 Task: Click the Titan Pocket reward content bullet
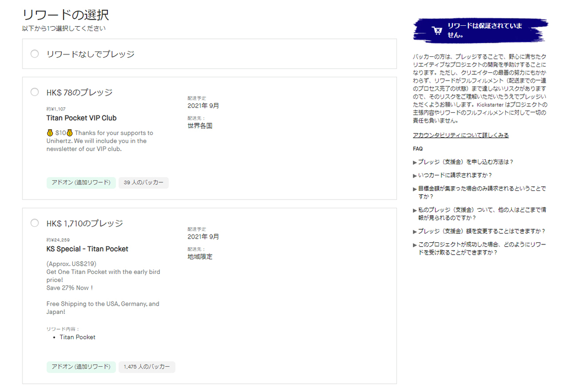tap(78, 337)
